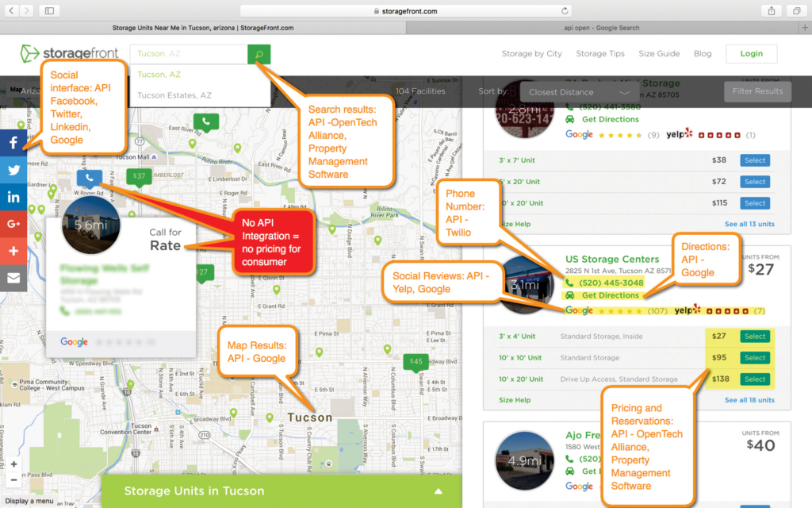Toggle the Safari sidebar button
Image resolution: width=812 pixels, height=508 pixels.
pos(49,10)
